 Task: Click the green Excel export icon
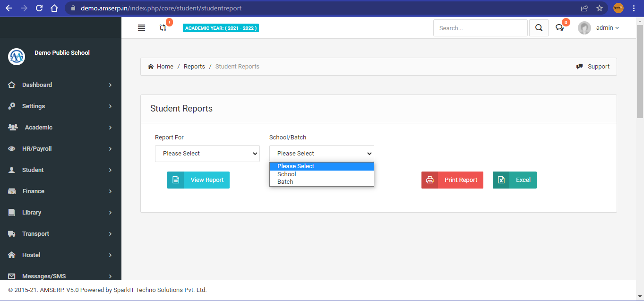[x=501, y=180]
